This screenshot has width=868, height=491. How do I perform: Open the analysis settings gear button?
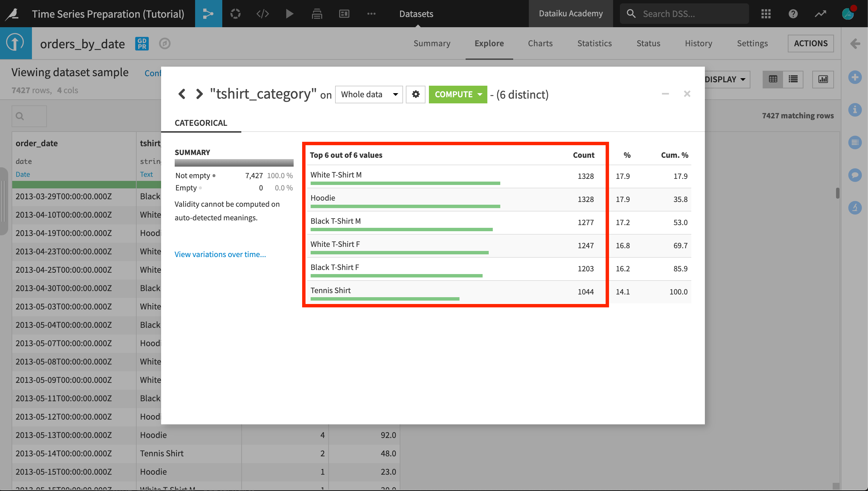[x=416, y=94]
